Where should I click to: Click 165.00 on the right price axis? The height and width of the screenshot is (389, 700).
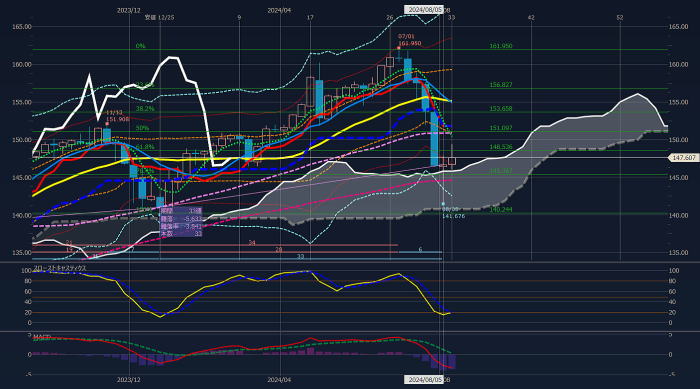pos(678,27)
